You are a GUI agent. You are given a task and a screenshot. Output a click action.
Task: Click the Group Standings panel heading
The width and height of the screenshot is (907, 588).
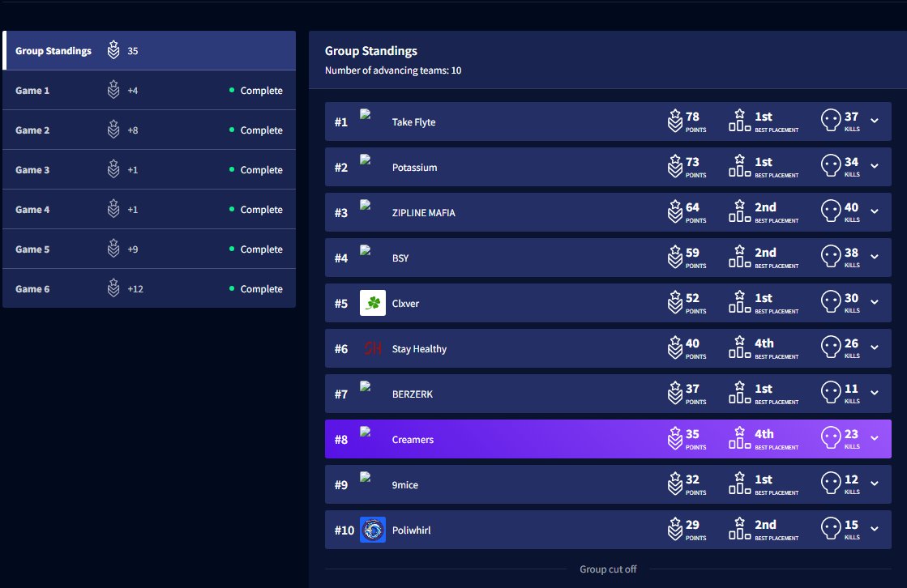(370, 51)
